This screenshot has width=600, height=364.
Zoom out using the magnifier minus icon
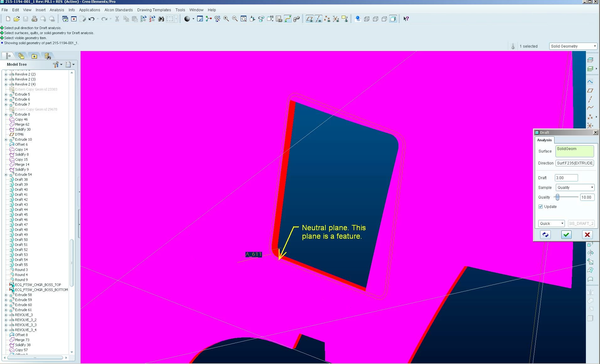pos(235,19)
